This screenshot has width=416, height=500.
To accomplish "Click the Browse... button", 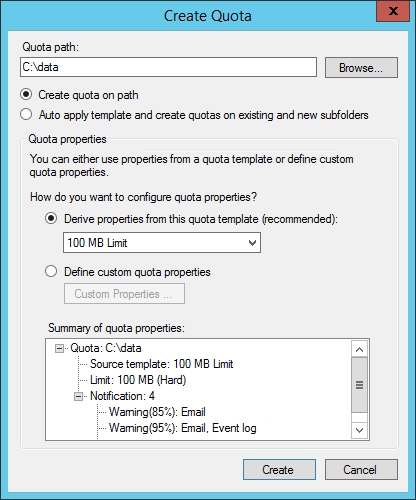I will (361, 67).
